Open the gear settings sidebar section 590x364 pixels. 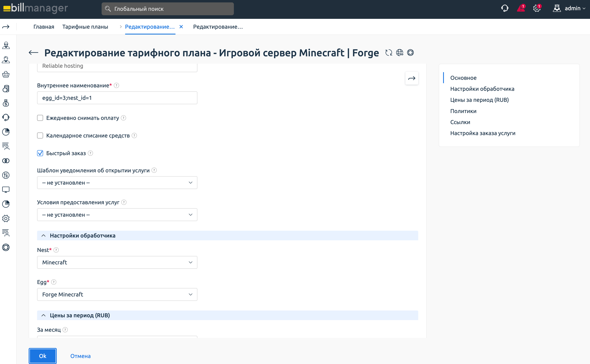point(6,219)
